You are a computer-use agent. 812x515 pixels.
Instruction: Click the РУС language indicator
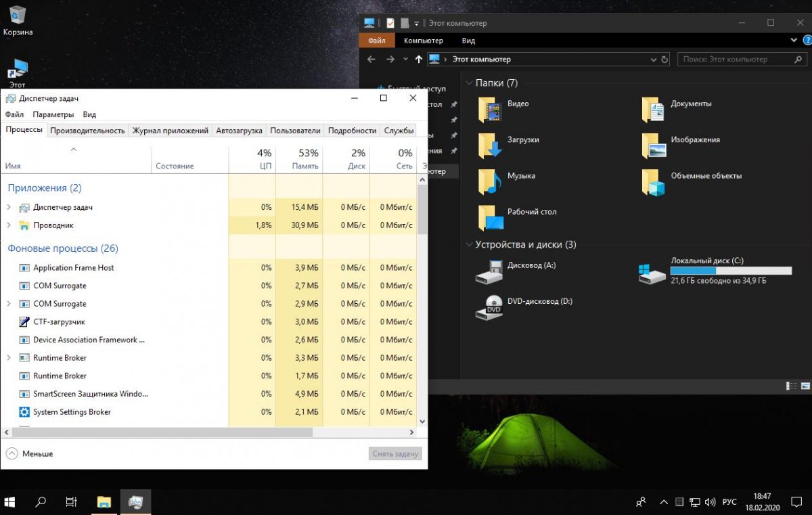coord(729,502)
